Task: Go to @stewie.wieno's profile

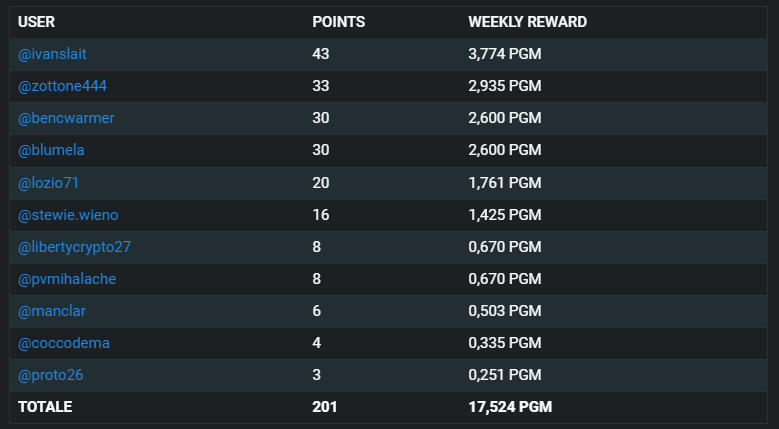Action: pyautogui.click(x=68, y=215)
